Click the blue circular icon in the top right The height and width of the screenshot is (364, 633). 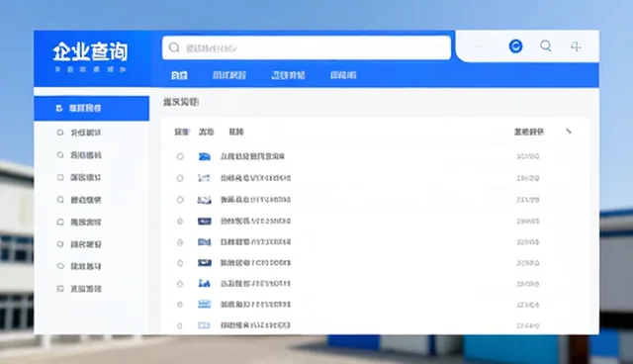click(x=515, y=46)
